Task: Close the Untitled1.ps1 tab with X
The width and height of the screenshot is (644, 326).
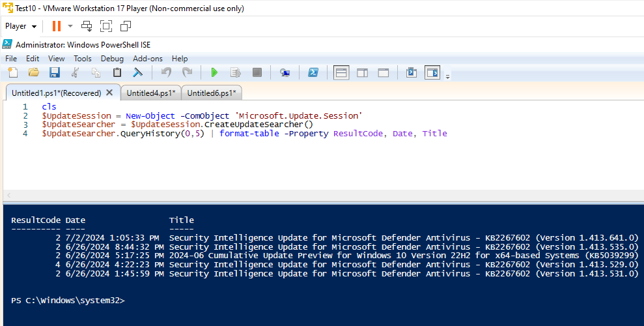Action: coord(109,93)
